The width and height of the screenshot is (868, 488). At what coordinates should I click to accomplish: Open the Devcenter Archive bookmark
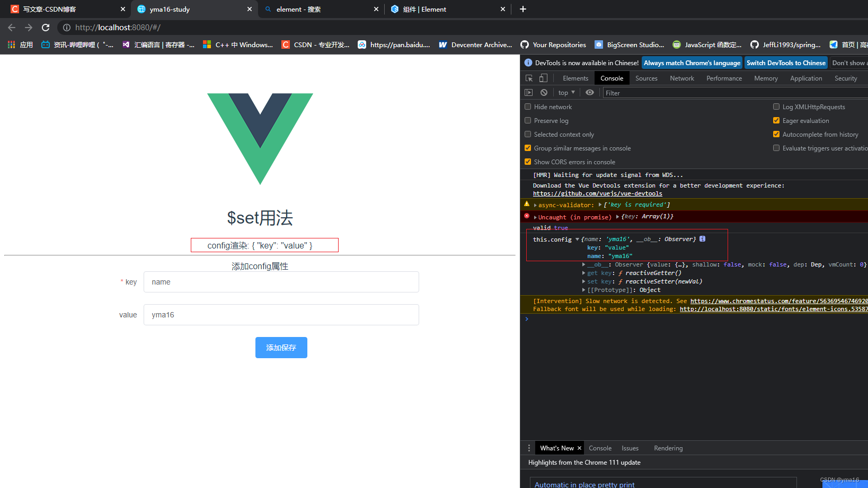pyautogui.click(x=475, y=45)
